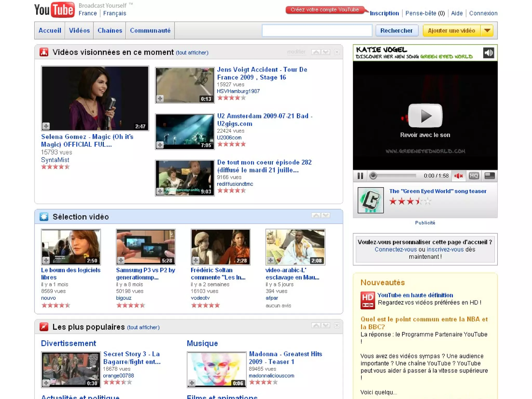The height and width of the screenshot is (399, 532).
Task: Click the blue Sélection vidéo section icon
Action: [44, 217]
